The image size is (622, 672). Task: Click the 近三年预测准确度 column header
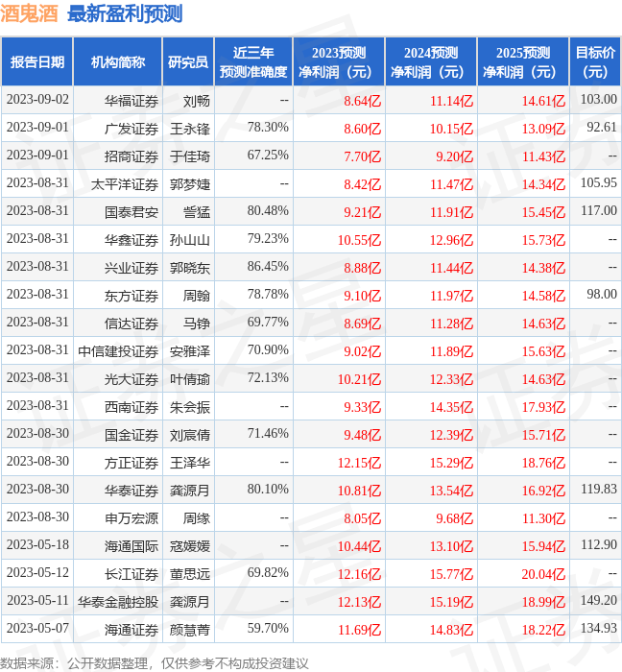252,62
